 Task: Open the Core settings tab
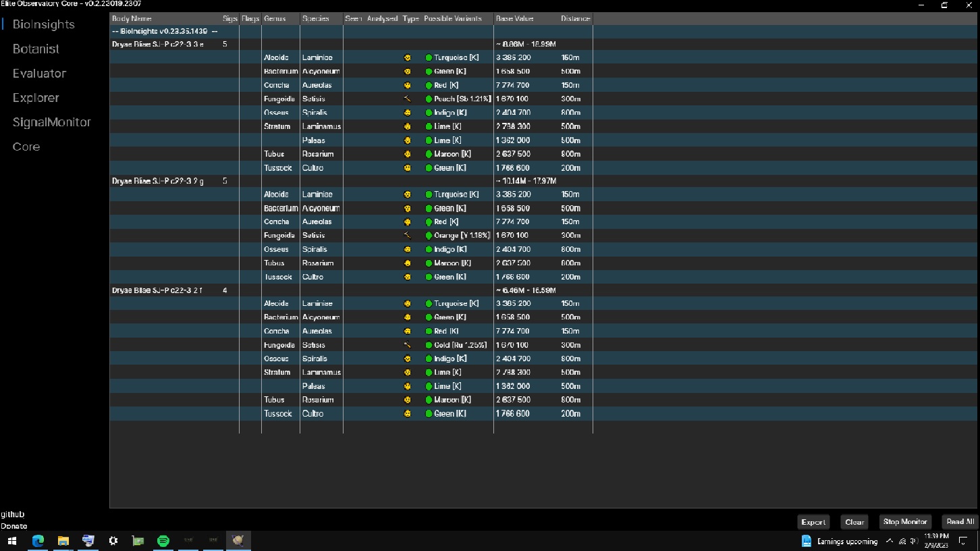(26, 147)
